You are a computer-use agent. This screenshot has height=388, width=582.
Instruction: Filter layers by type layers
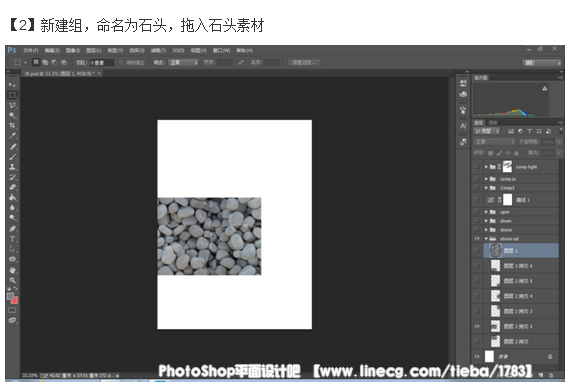529,131
